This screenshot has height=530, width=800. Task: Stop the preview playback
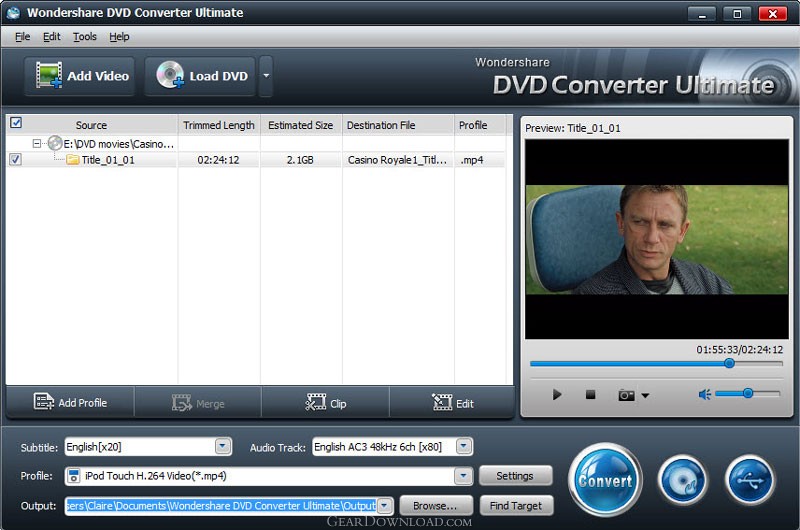pos(590,394)
